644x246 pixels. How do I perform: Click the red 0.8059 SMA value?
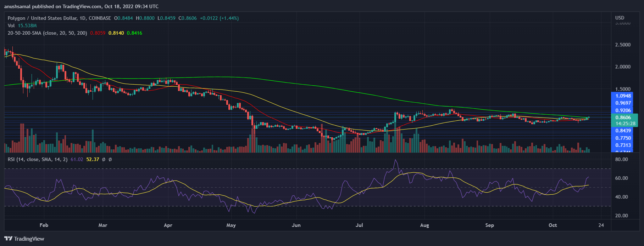98,33
